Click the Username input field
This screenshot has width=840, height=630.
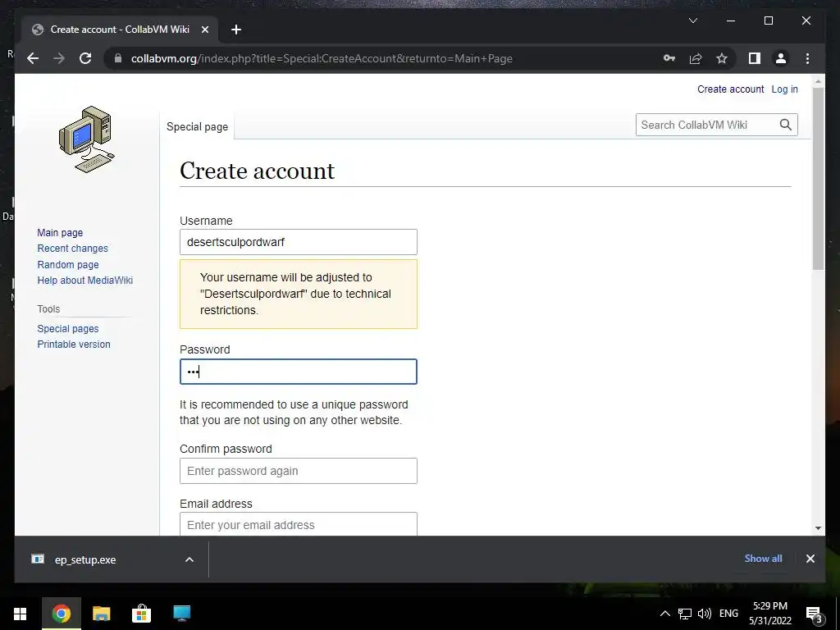(x=299, y=242)
